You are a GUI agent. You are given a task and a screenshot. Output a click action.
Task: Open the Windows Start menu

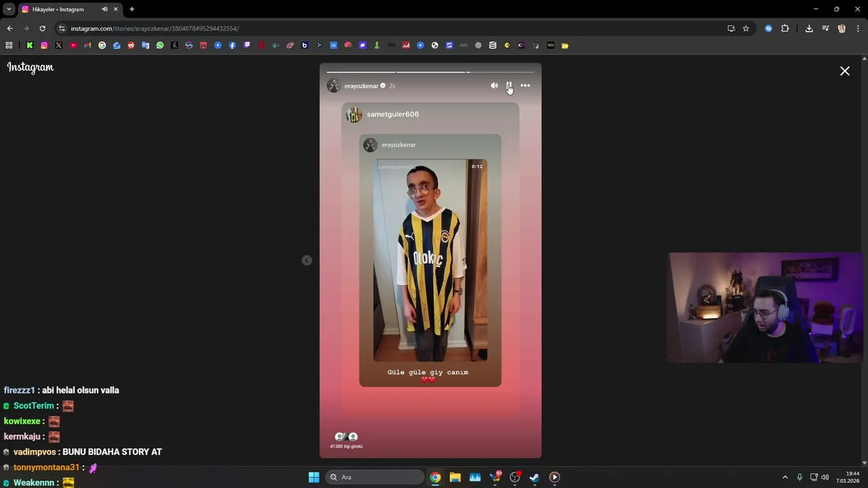click(x=313, y=477)
